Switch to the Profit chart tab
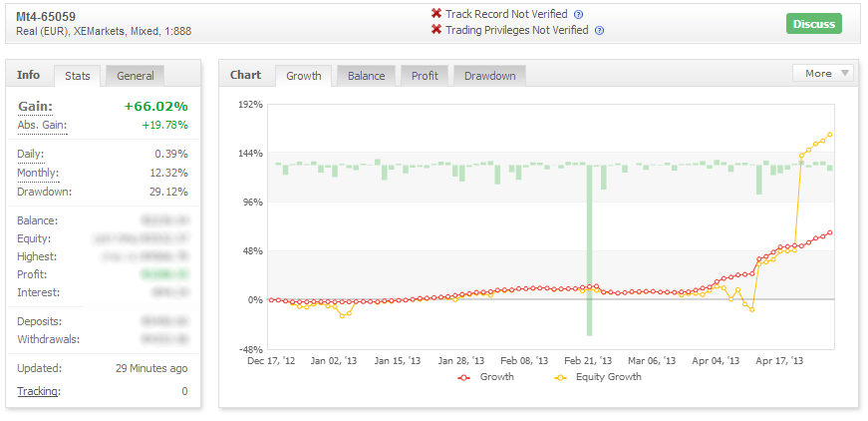This screenshot has height=421, width=868. [424, 76]
